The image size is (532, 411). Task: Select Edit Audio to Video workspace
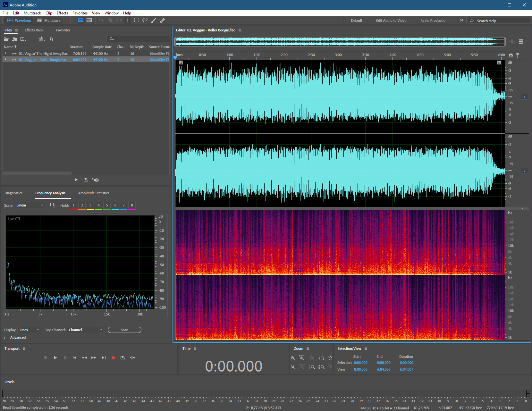click(391, 21)
